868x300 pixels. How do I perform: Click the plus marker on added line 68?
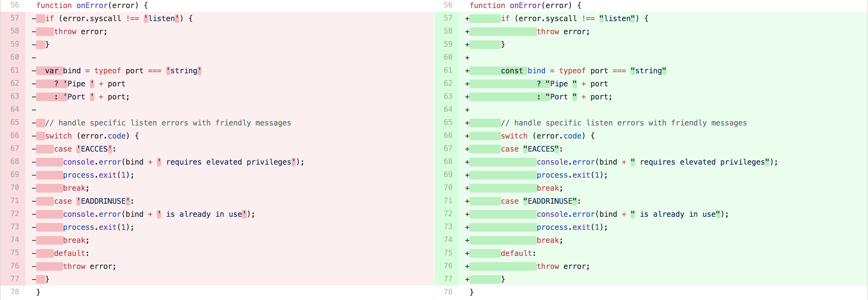(467, 162)
